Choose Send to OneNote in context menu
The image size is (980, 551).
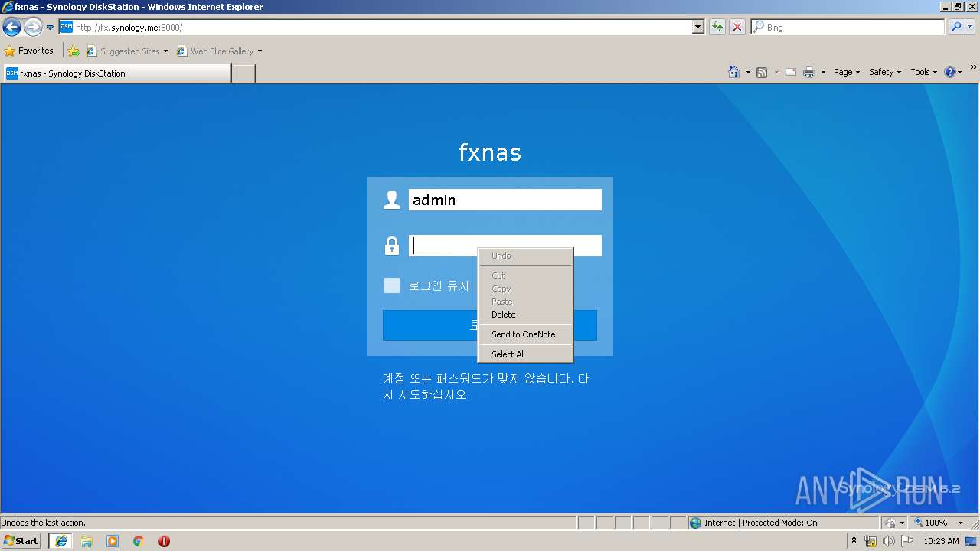(x=525, y=334)
